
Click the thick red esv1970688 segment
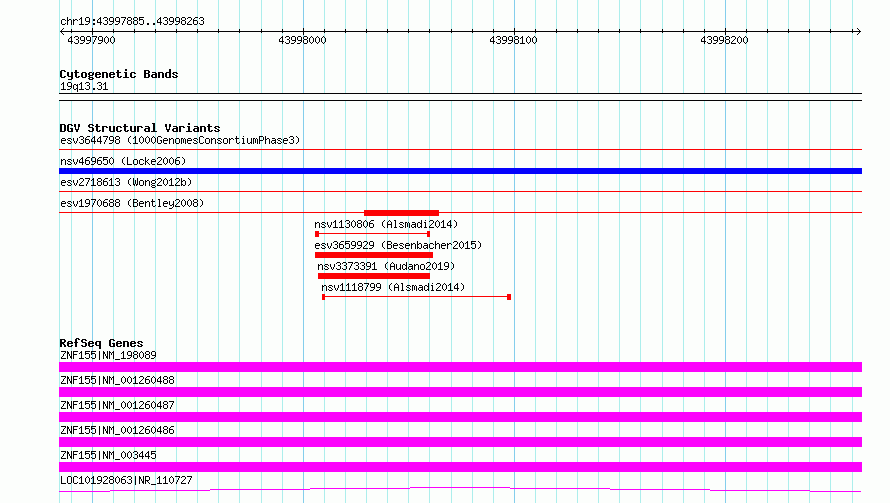click(401, 213)
